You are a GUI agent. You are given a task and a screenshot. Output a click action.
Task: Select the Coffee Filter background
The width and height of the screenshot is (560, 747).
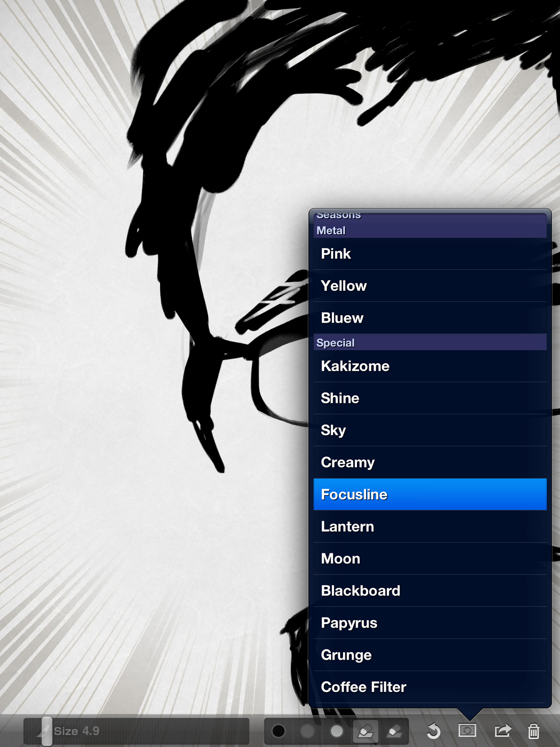[x=430, y=687]
